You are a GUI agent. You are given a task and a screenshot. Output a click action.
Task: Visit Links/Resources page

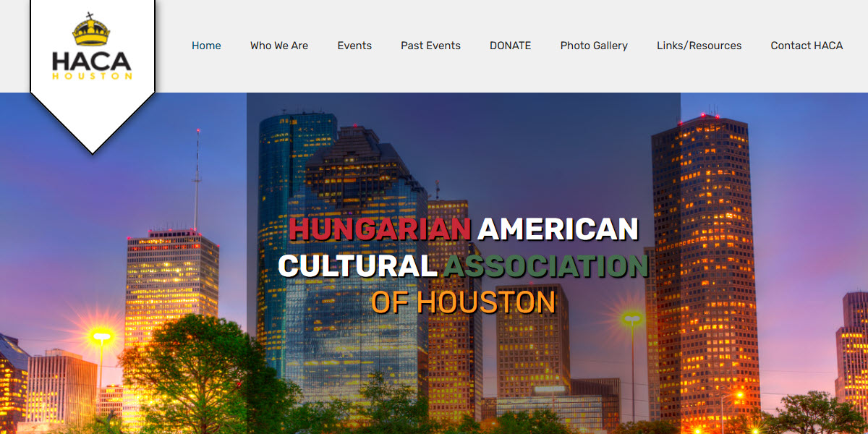click(699, 45)
